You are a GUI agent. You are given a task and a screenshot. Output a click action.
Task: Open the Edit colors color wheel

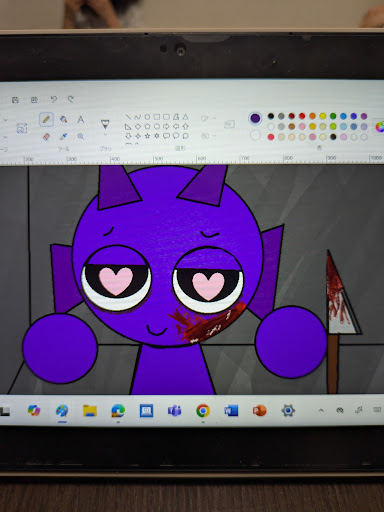(380, 126)
